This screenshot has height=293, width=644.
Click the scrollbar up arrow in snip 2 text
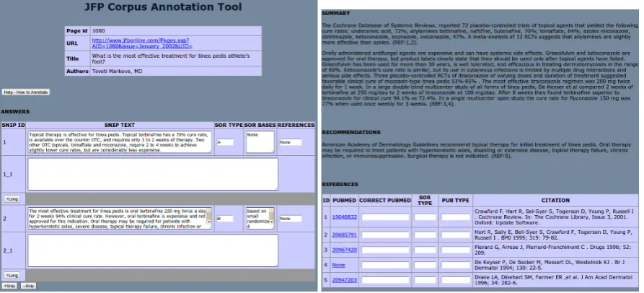point(208,210)
